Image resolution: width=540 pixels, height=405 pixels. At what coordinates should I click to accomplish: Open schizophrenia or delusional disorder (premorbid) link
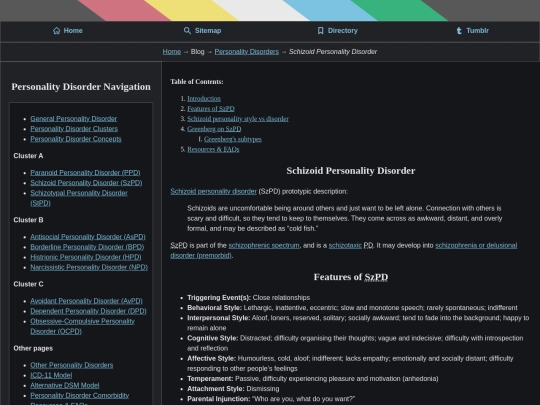(x=344, y=250)
